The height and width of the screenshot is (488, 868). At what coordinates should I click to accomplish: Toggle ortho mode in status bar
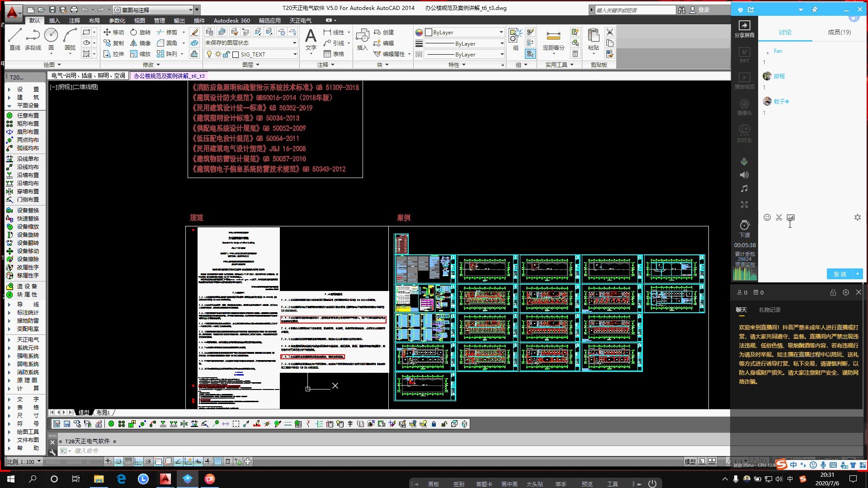tap(138, 461)
